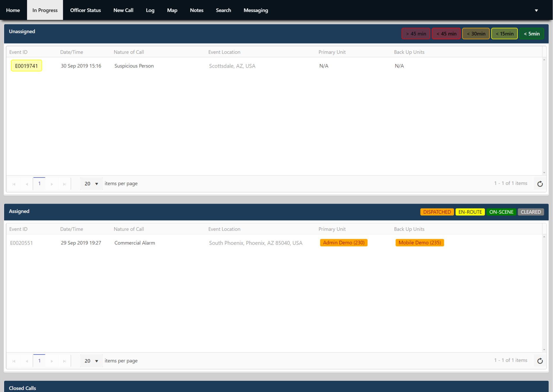Toggle the EN-ROUTE status filter
This screenshot has height=392, width=553.
[x=470, y=212]
